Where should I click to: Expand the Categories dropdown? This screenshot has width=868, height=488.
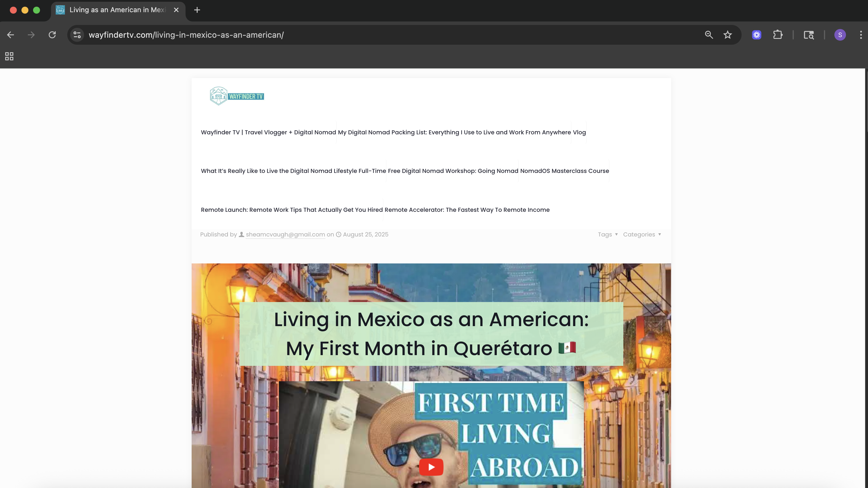(x=642, y=234)
